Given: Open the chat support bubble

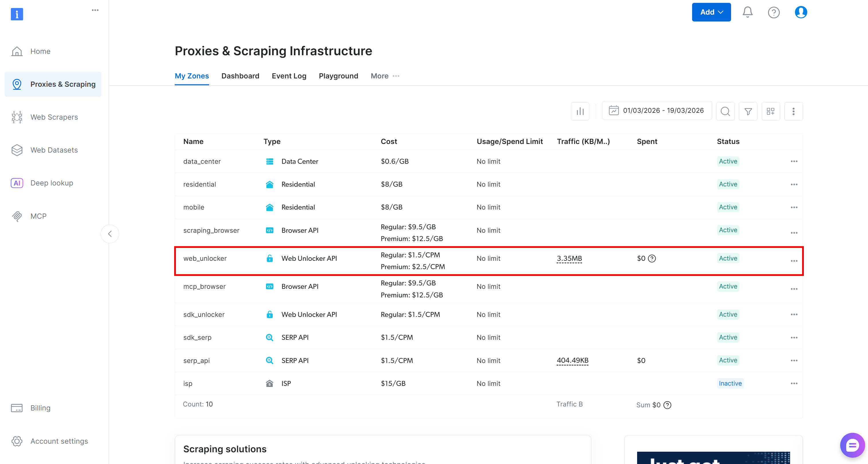Looking at the screenshot, I should click(x=852, y=445).
